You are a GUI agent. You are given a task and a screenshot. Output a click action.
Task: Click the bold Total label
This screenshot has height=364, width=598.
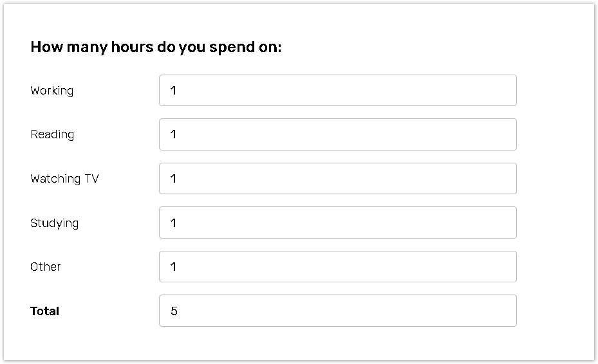tap(44, 311)
